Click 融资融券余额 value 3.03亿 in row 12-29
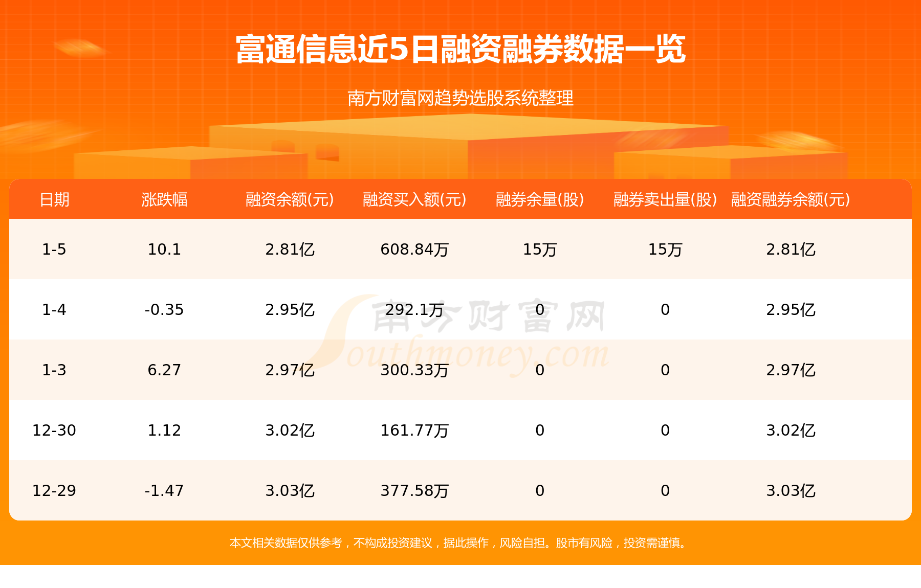 point(791,491)
